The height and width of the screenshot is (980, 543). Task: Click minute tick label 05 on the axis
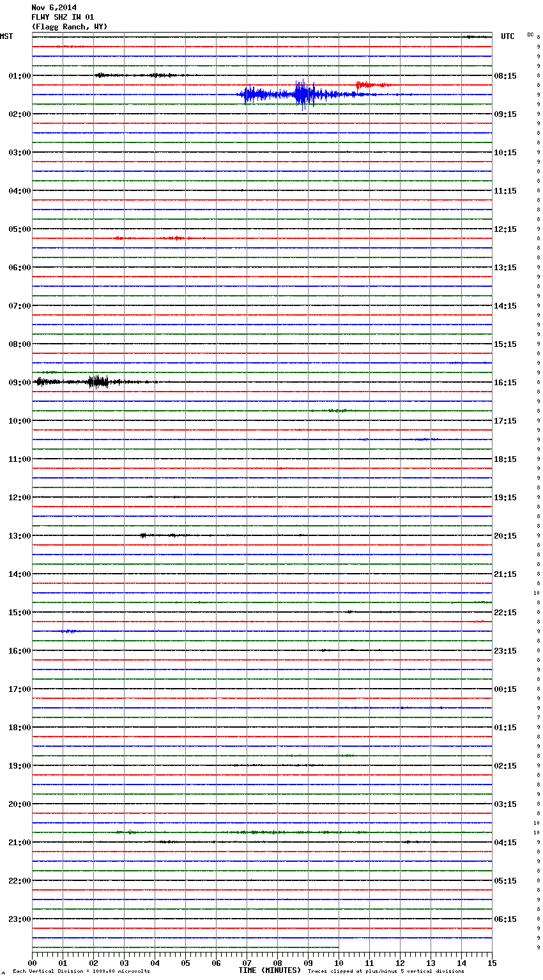[x=185, y=963]
